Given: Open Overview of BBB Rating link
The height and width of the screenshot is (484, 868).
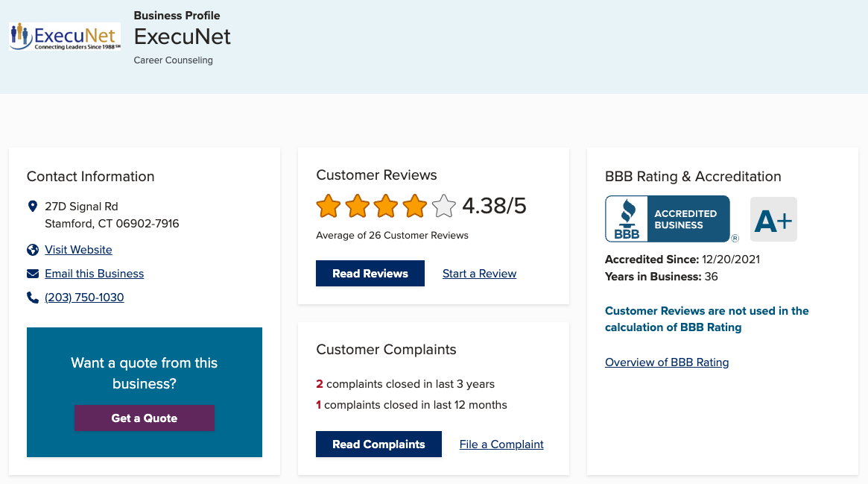Looking at the screenshot, I should click(667, 362).
